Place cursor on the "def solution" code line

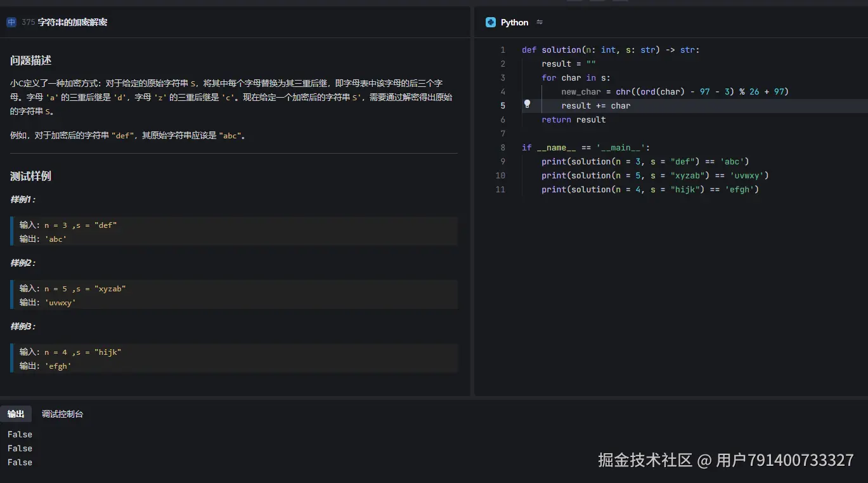(610, 50)
